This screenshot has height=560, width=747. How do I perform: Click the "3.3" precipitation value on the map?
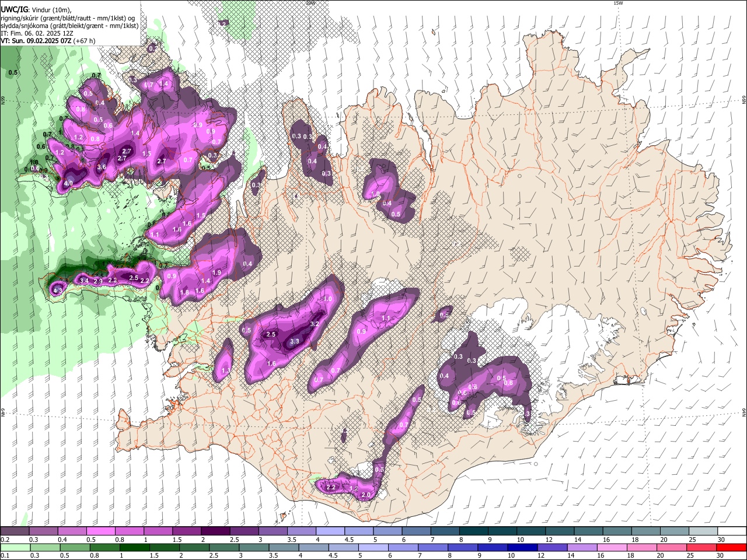coord(295,341)
